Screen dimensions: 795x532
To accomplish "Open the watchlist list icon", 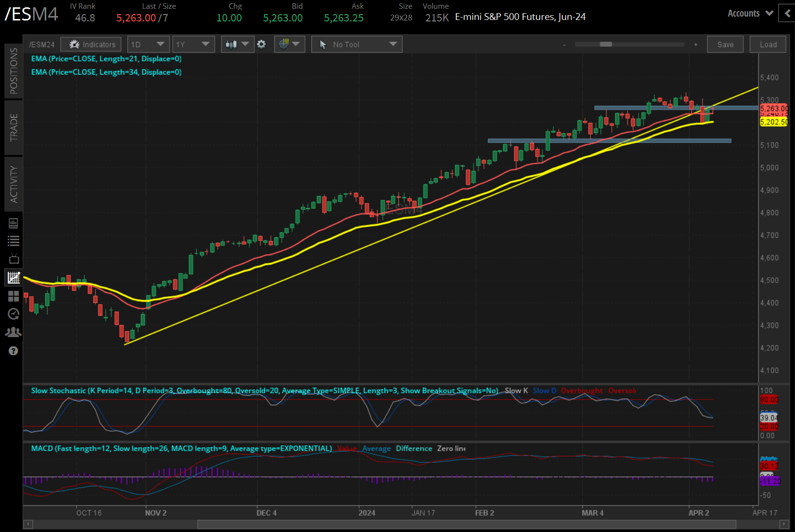I will pyautogui.click(x=14, y=241).
